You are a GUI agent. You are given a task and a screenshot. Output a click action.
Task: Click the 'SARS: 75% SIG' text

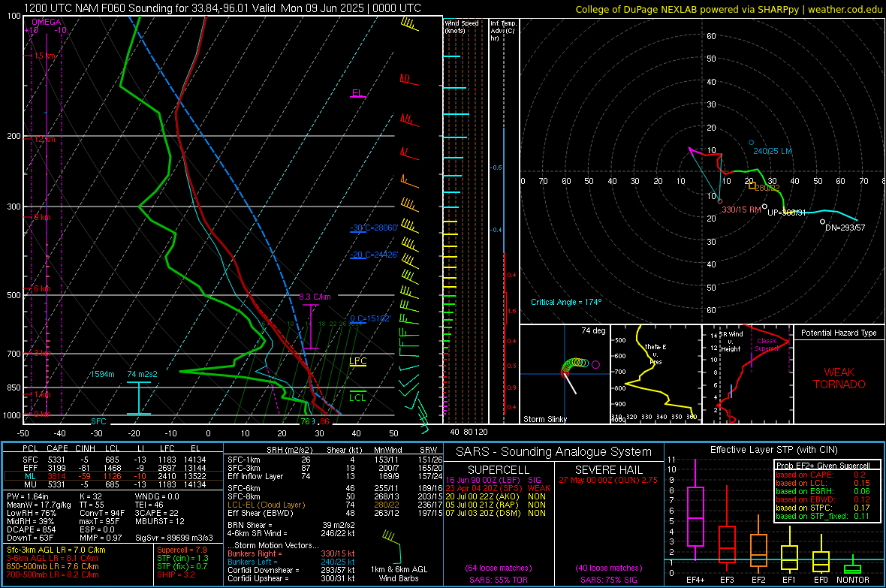click(608, 580)
